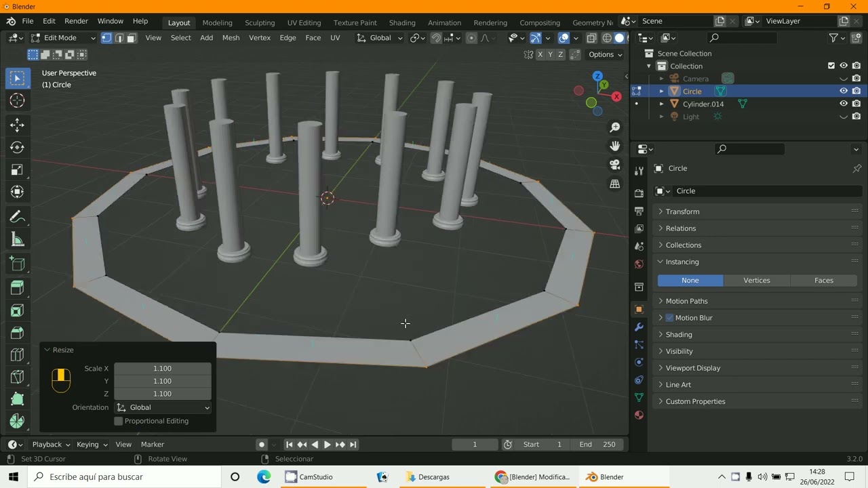Hide the Circle object in outliner
Screen dimensions: 868x488
click(x=844, y=91)
